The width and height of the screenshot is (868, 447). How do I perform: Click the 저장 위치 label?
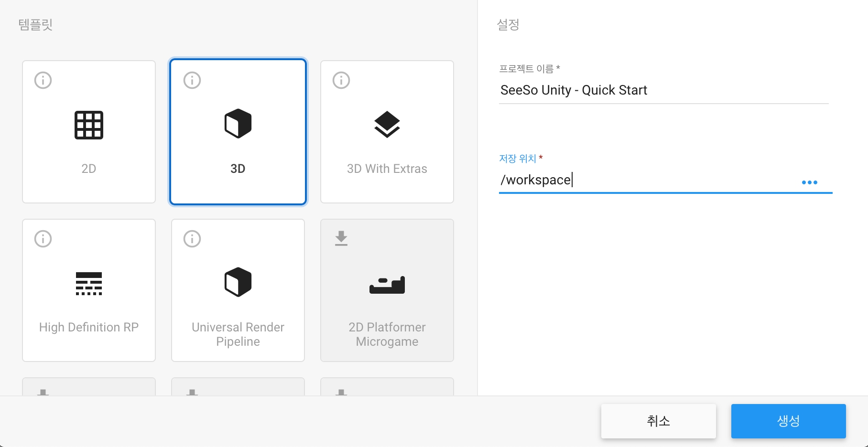521,159
